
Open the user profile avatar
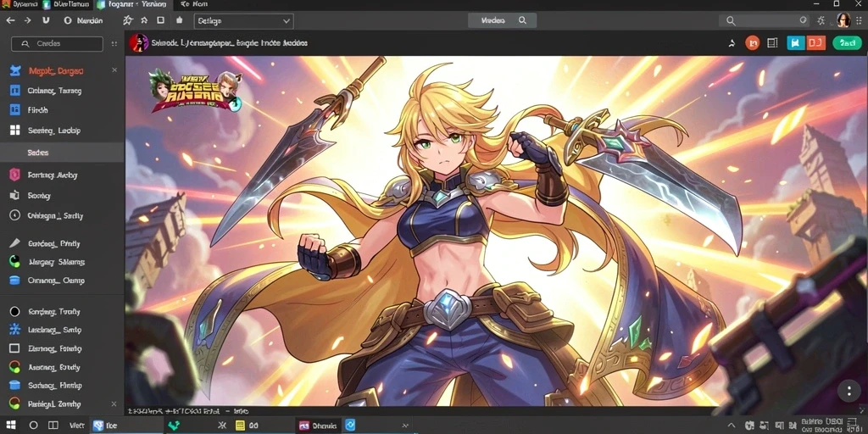tap(843, 20)
